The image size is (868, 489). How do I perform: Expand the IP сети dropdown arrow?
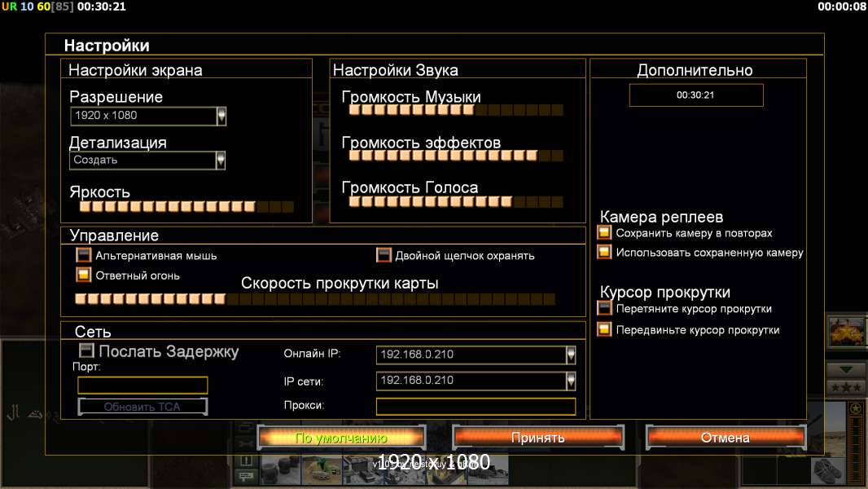[x=571, y=381]
